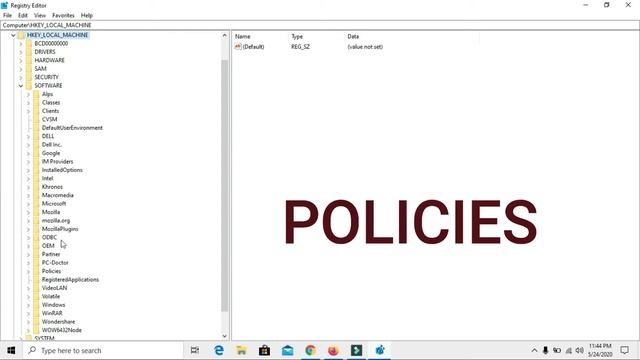The width and height of the screenshot is (640, 360).
Task: Select the Macromedia key
Action: coord(58,195)
